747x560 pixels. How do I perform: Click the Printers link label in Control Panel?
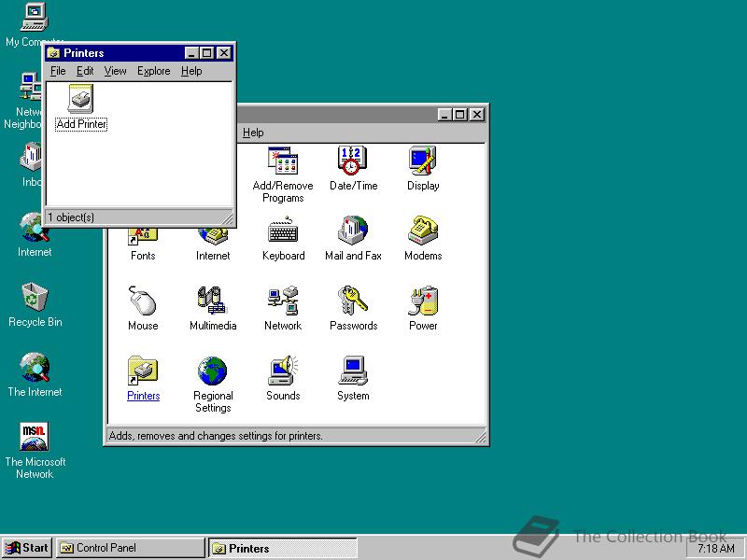144,396
